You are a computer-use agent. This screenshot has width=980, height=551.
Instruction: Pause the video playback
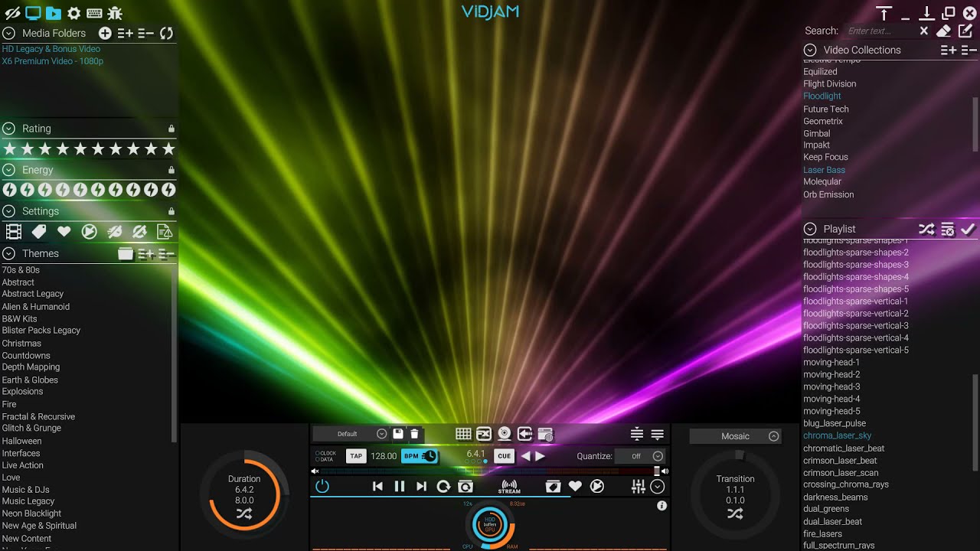coord(399,486)
